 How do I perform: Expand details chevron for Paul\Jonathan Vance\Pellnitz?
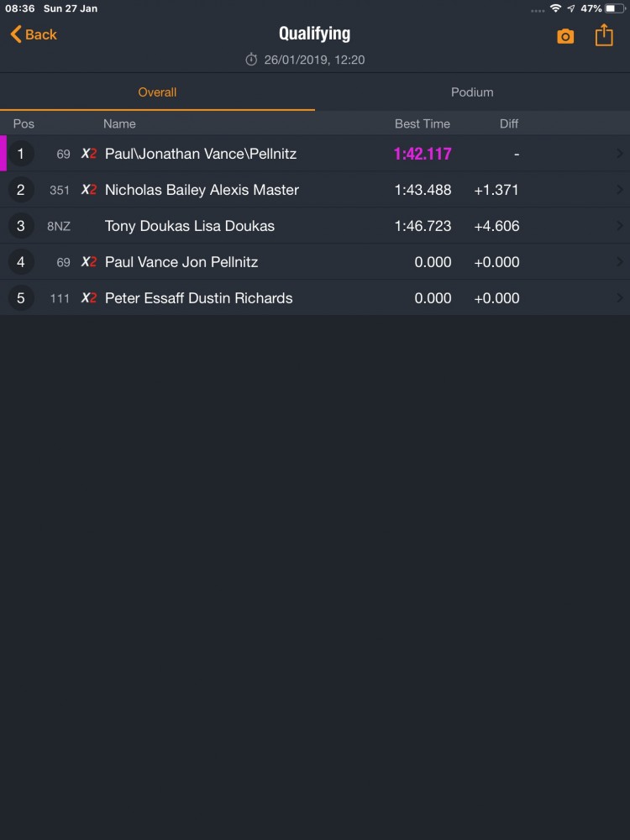point(620,154)
